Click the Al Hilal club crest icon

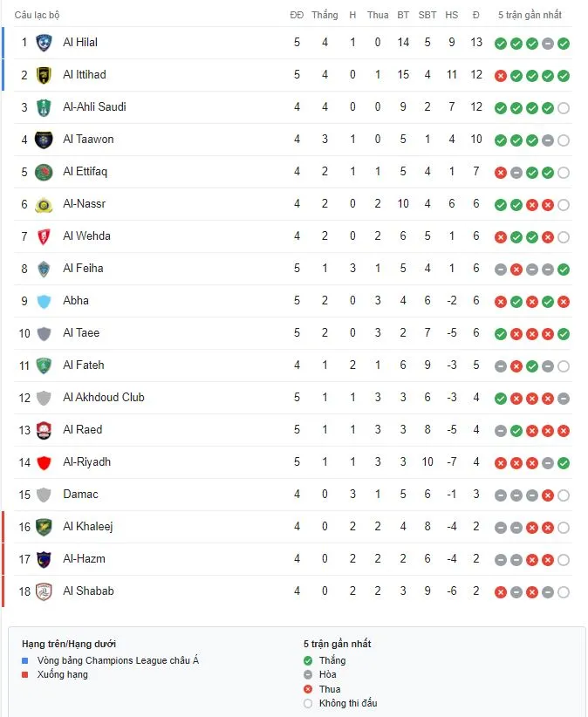44,43
